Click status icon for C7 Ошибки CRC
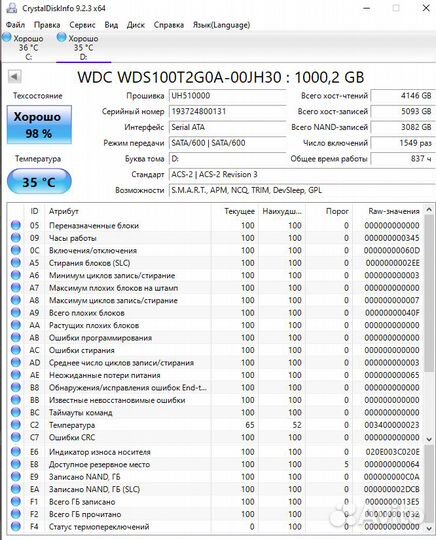 (x=15, y=437)
